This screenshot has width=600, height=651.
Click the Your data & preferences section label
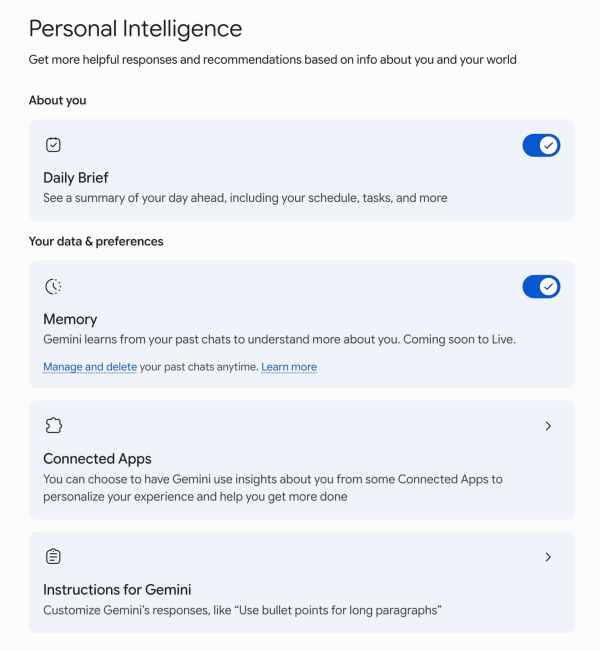(x=96, y=242)
